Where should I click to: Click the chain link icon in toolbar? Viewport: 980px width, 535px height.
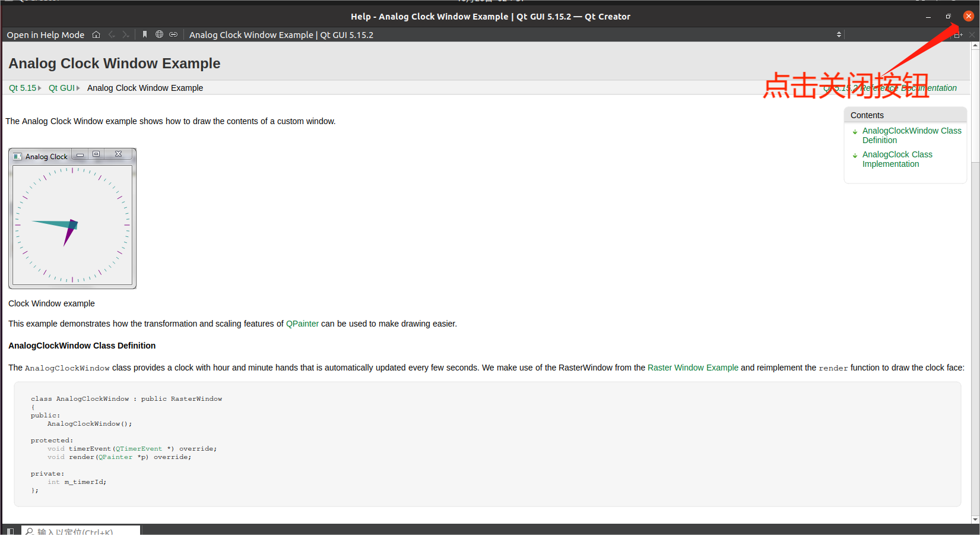(173, 34)
